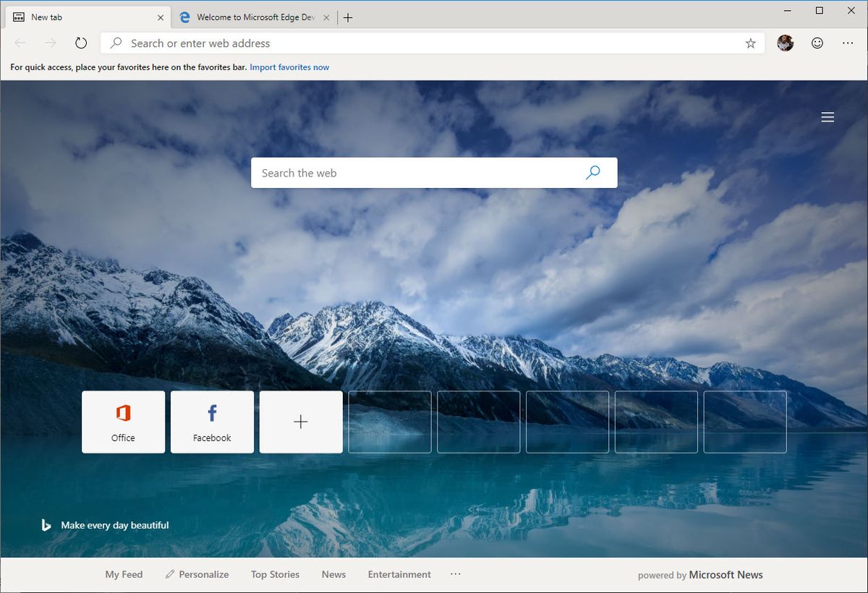868x593 pixels.
Task: Send feedback using the smiley icon
Action: [817, 43]
